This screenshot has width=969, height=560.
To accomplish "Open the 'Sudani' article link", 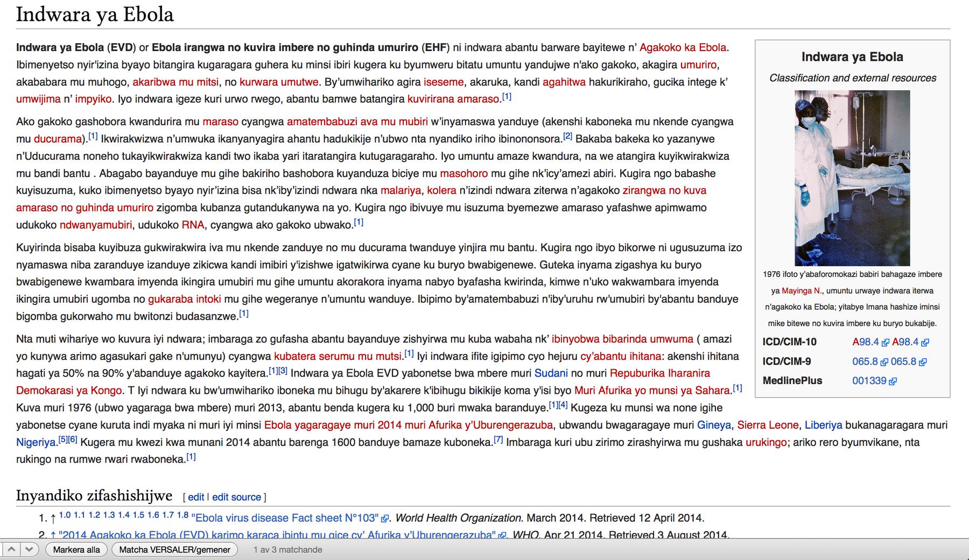I will [551, 373].
